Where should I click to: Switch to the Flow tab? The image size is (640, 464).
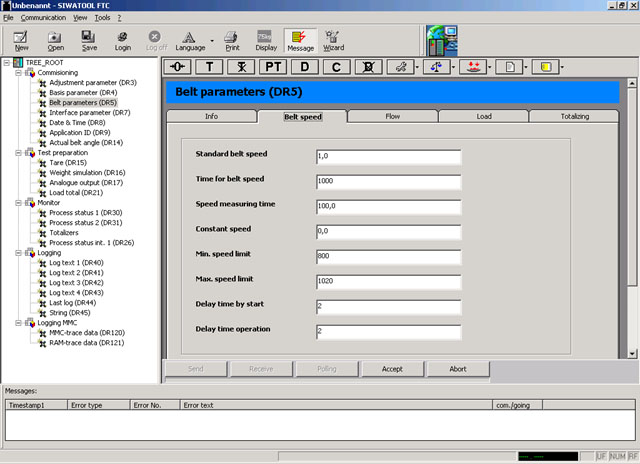[393, 116]
